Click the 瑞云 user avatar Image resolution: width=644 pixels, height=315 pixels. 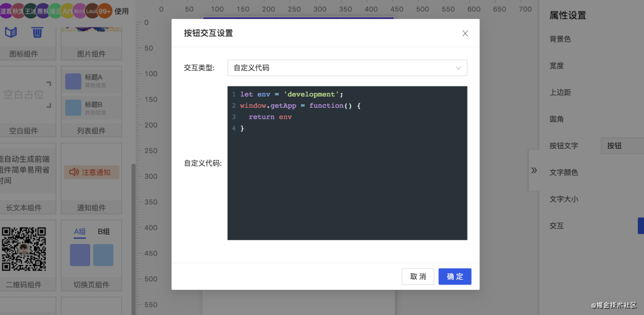[x=55, y=11]
